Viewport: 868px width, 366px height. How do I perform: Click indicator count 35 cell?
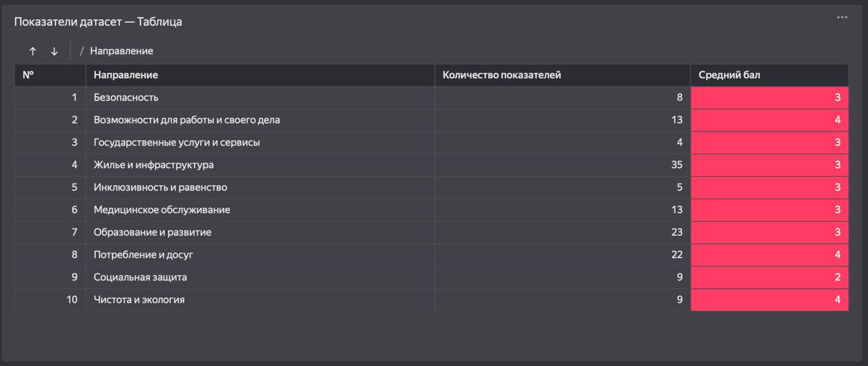(x=563, y=165)
